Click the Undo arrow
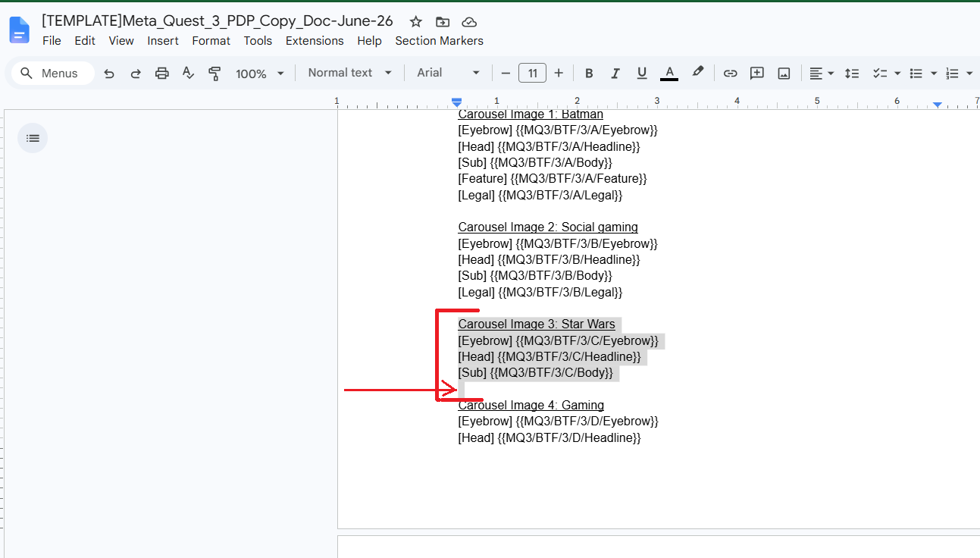Viewport: 980px width, 558px height. (109, 74)
